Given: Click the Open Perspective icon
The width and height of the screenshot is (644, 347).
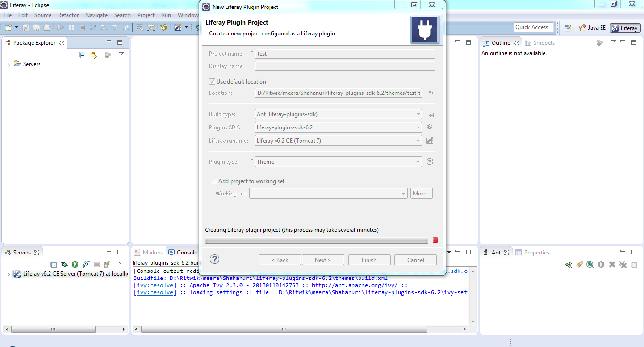Looking at the screenshot, I should (568, 28).
